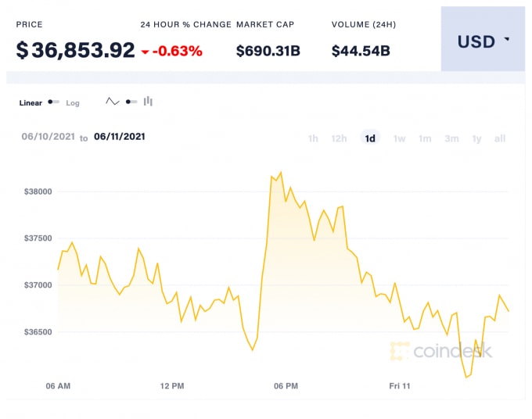Click the -0.63% change value
This screenshot has width=532, height=419.
pos(177,51)
